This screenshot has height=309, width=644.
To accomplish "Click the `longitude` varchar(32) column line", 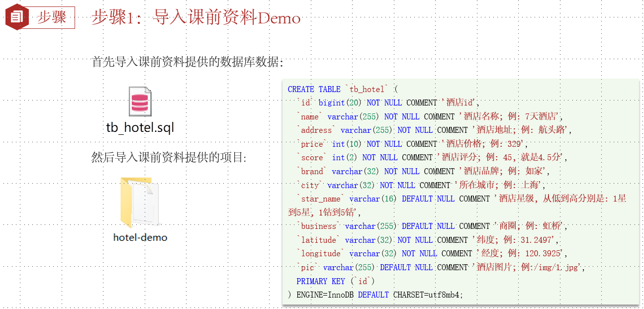I will click(x=431, y=254).
